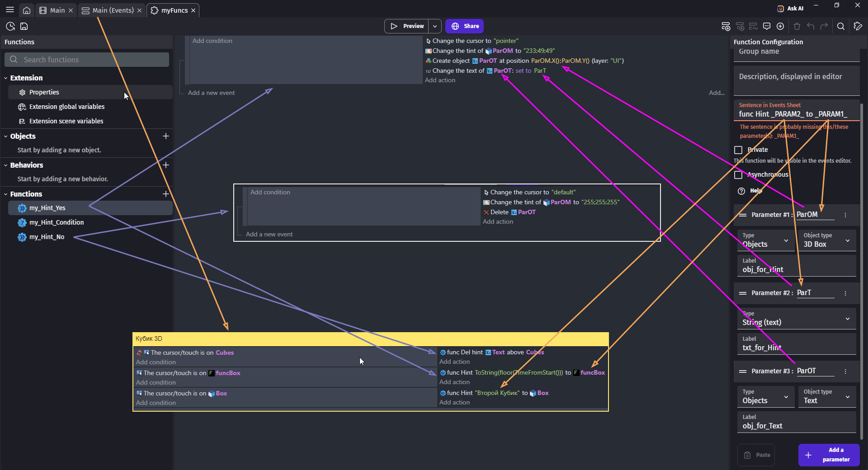Add a new function with plus icon

166,194
